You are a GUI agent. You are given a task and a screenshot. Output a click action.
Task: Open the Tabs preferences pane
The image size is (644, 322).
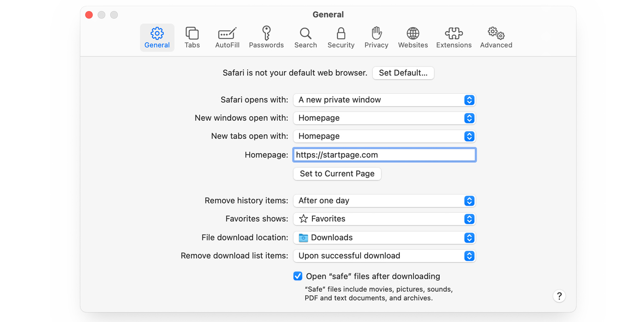pos(192,38)
